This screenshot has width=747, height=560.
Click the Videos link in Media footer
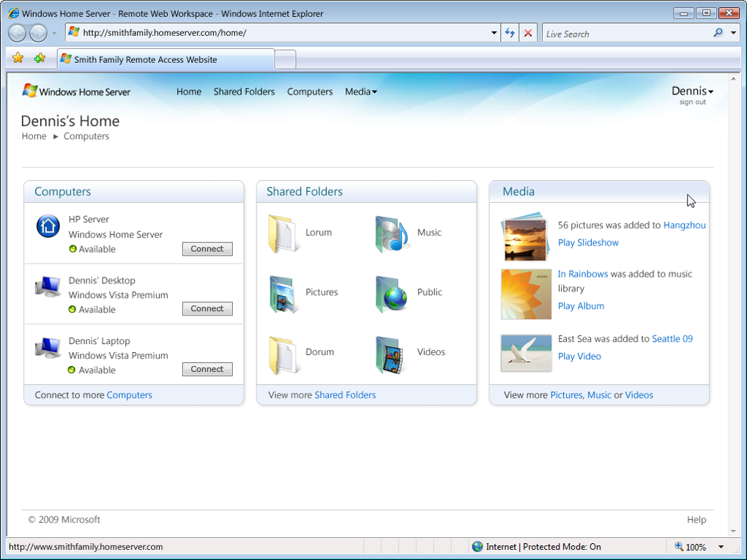pyautogui.click(x=639, y=395)
